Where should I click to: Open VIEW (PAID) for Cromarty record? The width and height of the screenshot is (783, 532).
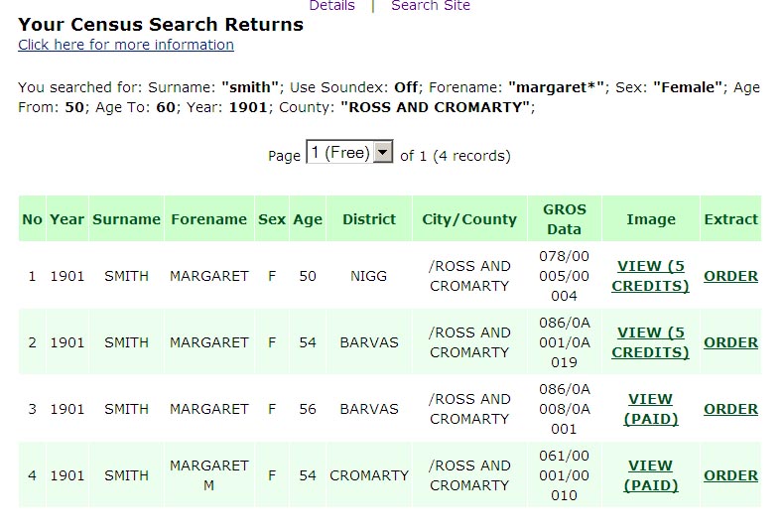coord(651,475)
